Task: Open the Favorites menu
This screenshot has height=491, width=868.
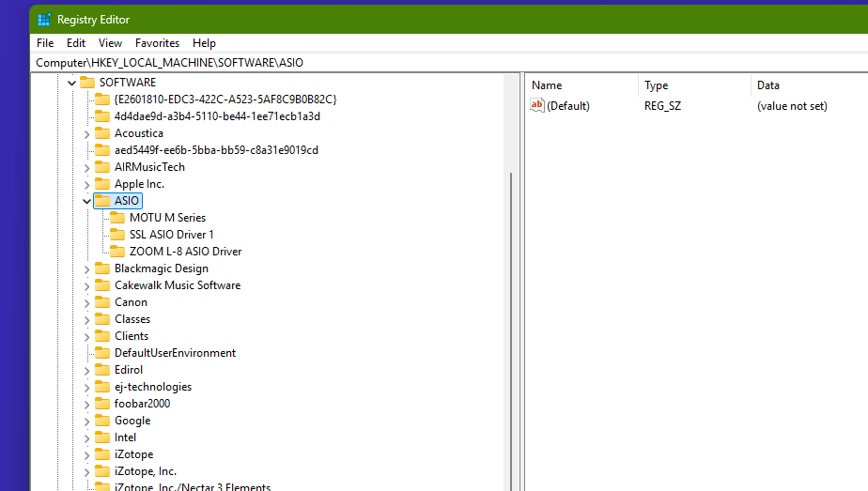Action: click(157, 43)
